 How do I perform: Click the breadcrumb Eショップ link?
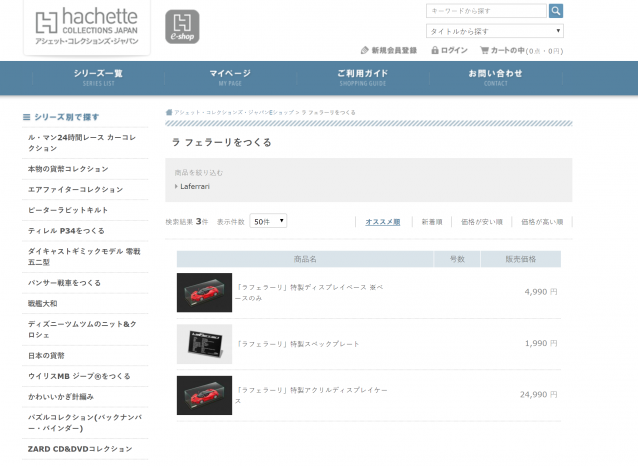[x=234, y=112]
